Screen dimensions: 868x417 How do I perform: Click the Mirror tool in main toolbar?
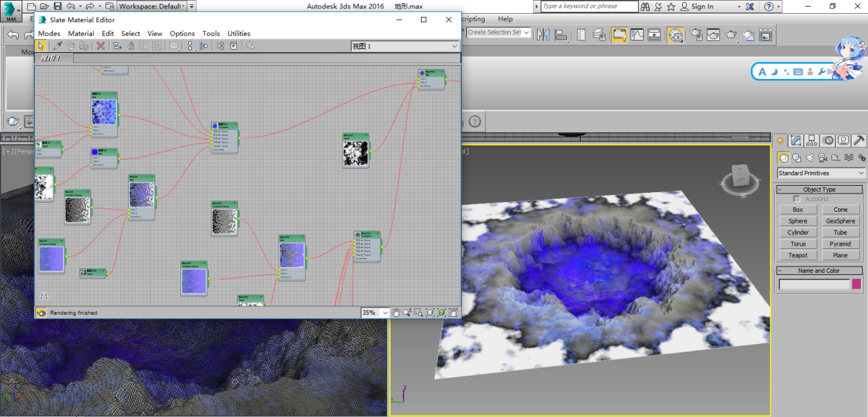point(543,35)
